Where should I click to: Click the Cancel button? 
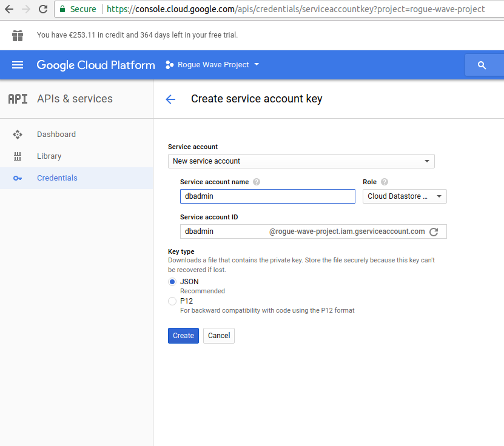tap(218, 336)
